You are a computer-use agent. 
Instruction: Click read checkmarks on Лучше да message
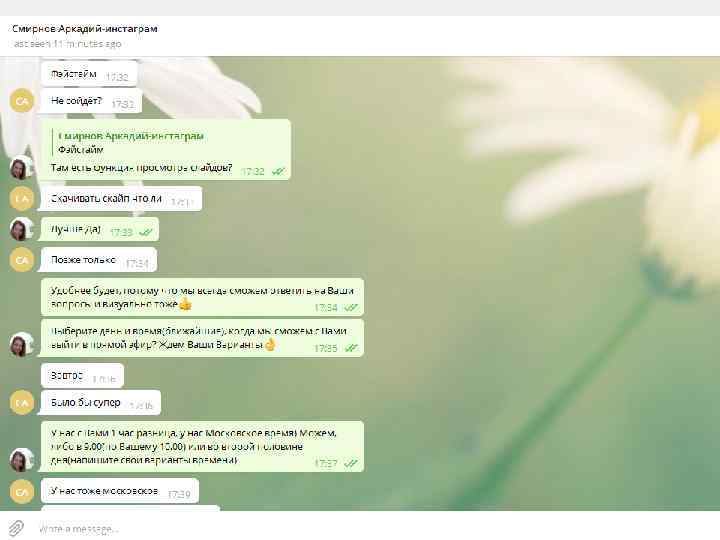point(146,232)
